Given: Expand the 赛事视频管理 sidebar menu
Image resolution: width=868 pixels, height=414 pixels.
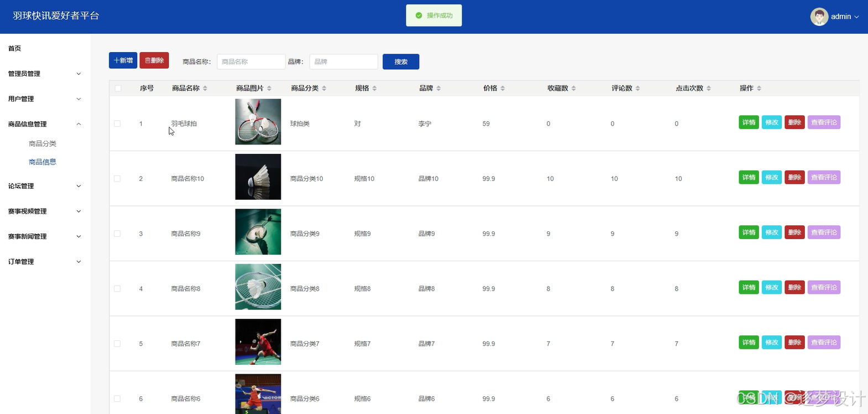Looking at the screenshot, I should 45,211.
